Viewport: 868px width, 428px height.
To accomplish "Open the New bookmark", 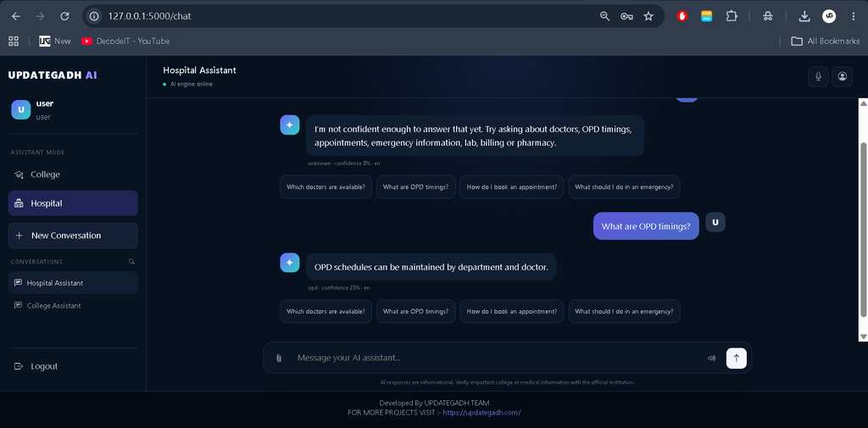I will pyautogui.click(x=55, y=41).
